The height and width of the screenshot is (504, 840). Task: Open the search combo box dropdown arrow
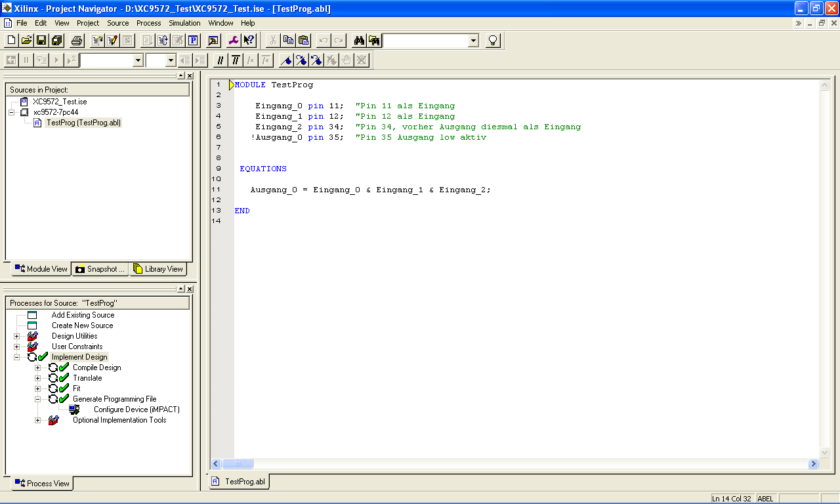(474, 41)
